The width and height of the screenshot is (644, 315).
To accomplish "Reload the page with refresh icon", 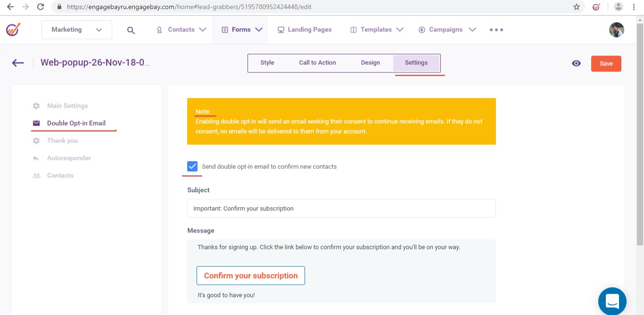I will coord(41,7).
